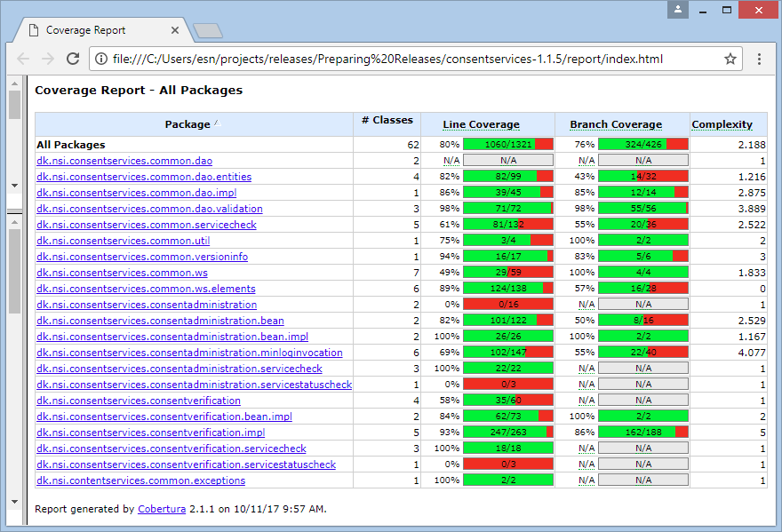
Task: Open dk.nsi.consentservices.common.dao package link
Action: pyautogui.click(x=124, y=161)
